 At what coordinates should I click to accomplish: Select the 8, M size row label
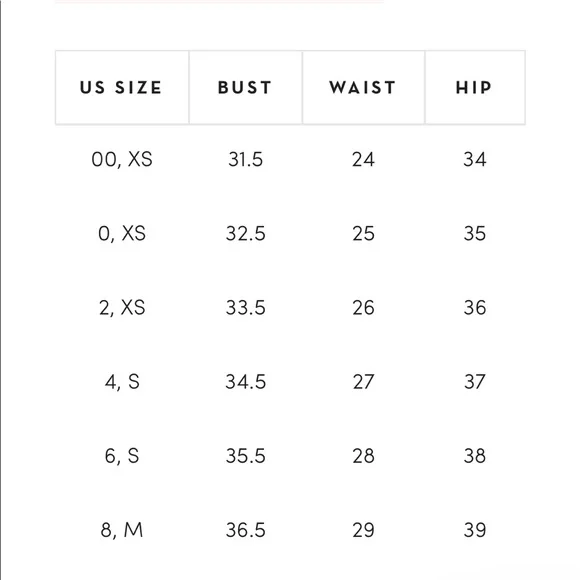[122, 530]
